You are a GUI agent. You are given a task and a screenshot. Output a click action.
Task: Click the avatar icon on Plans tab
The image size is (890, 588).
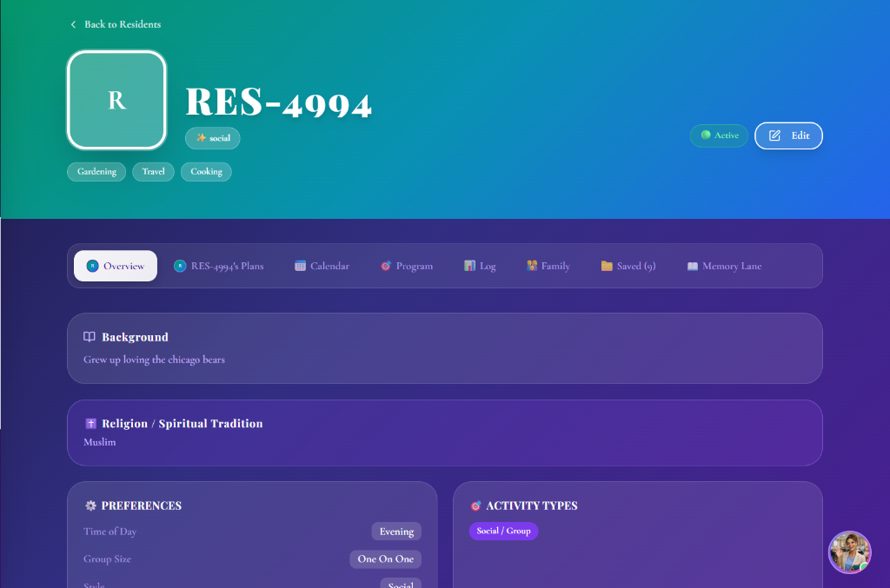tap(180, 266)
